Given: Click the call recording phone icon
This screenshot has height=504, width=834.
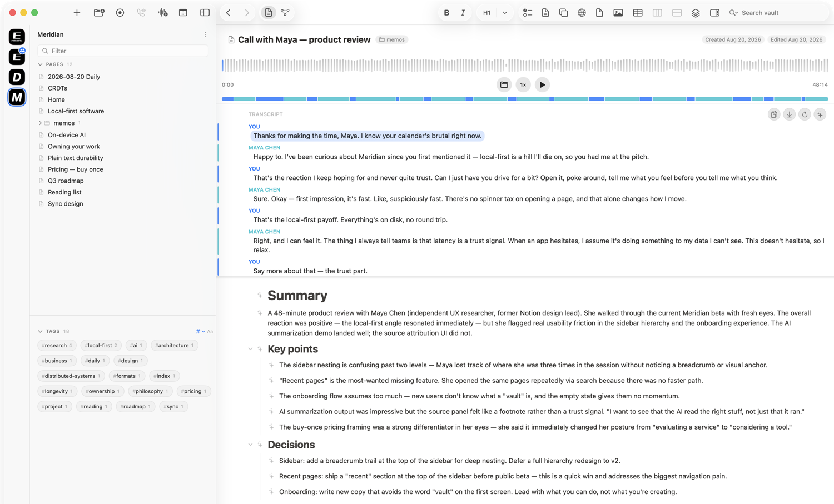Looking at the screenshot, I should (141, 13).
